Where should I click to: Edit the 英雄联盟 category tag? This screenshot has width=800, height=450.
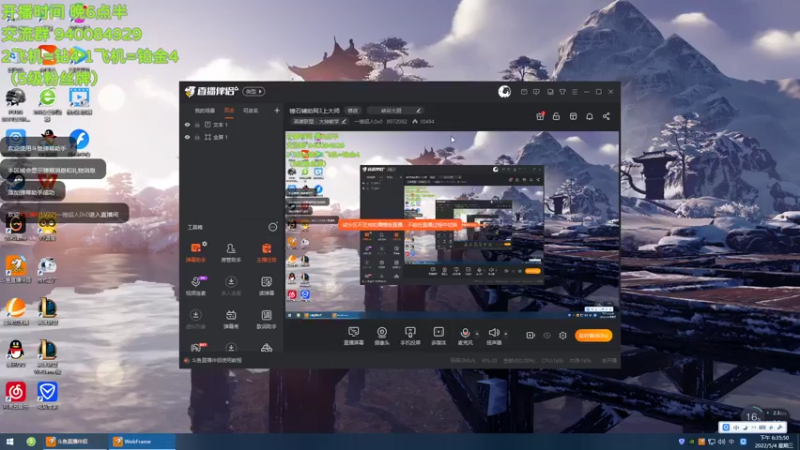(319, 121)
